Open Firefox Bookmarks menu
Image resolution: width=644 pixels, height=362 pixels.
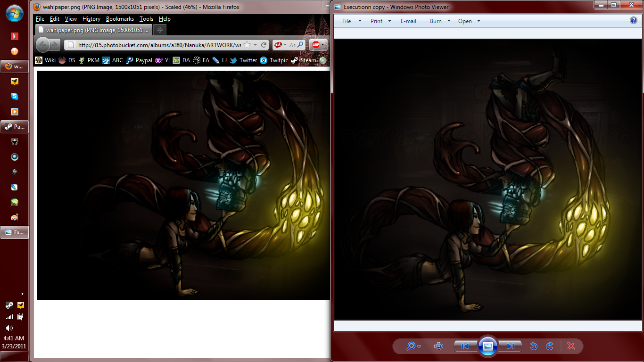(120, 19)
